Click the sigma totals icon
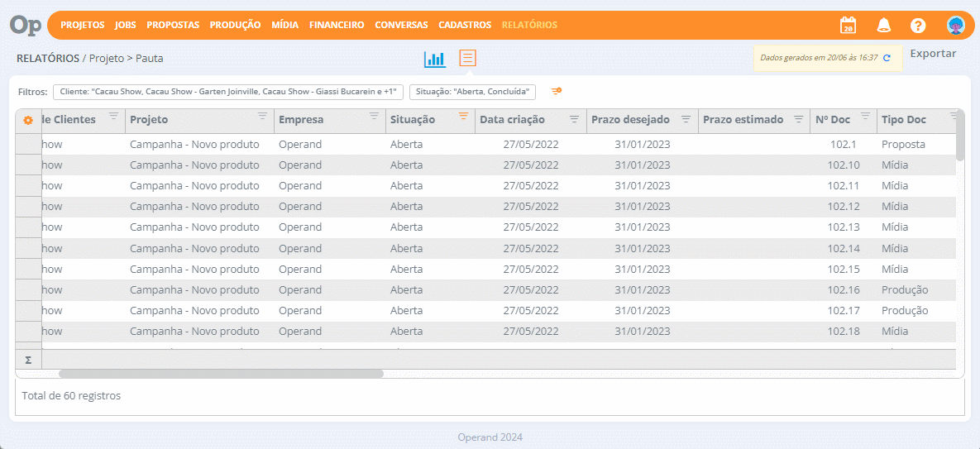980x449 pixels. (28, 360)
